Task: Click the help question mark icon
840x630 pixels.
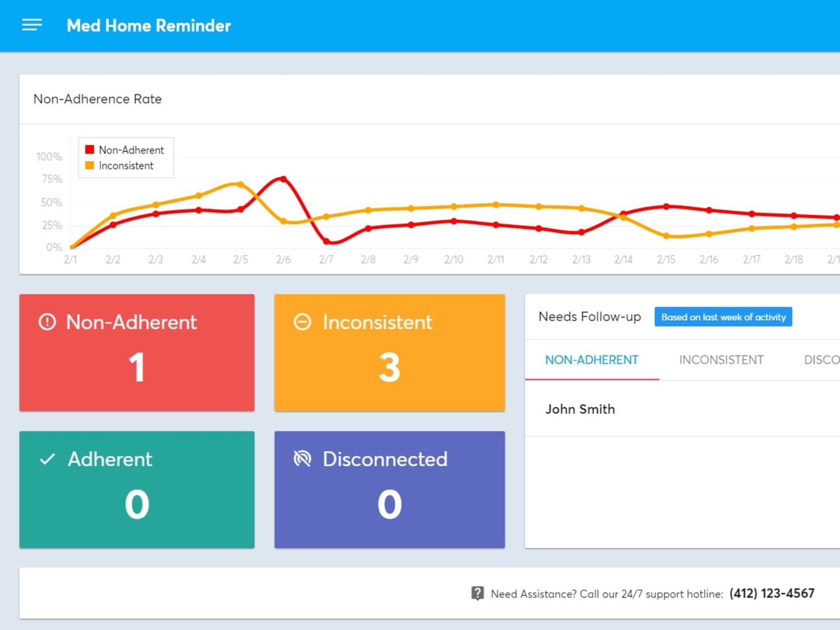Action: (x=477, y=593)
